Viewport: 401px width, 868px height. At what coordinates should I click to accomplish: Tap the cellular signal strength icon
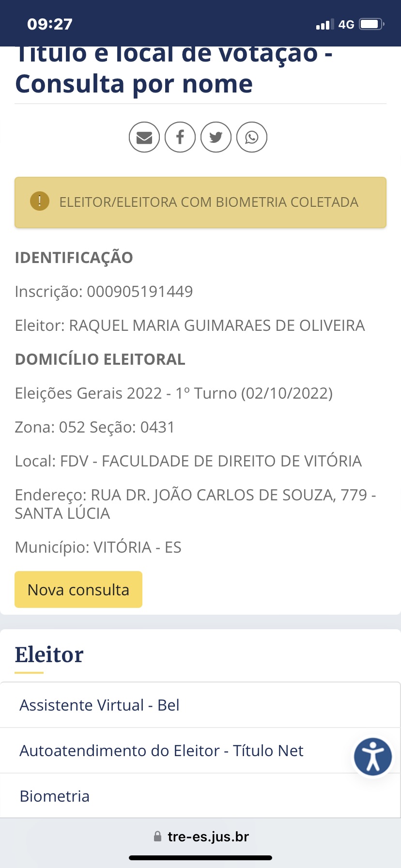[325, 25]
